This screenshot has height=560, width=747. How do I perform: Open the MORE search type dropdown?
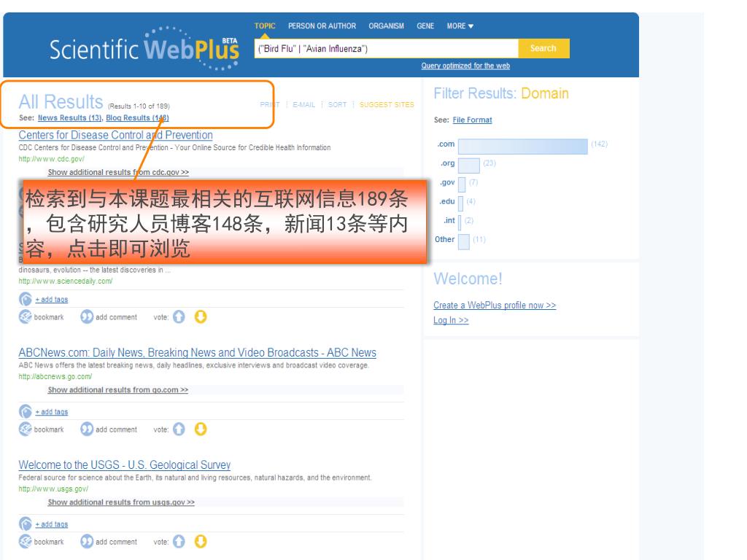(460, 26)
